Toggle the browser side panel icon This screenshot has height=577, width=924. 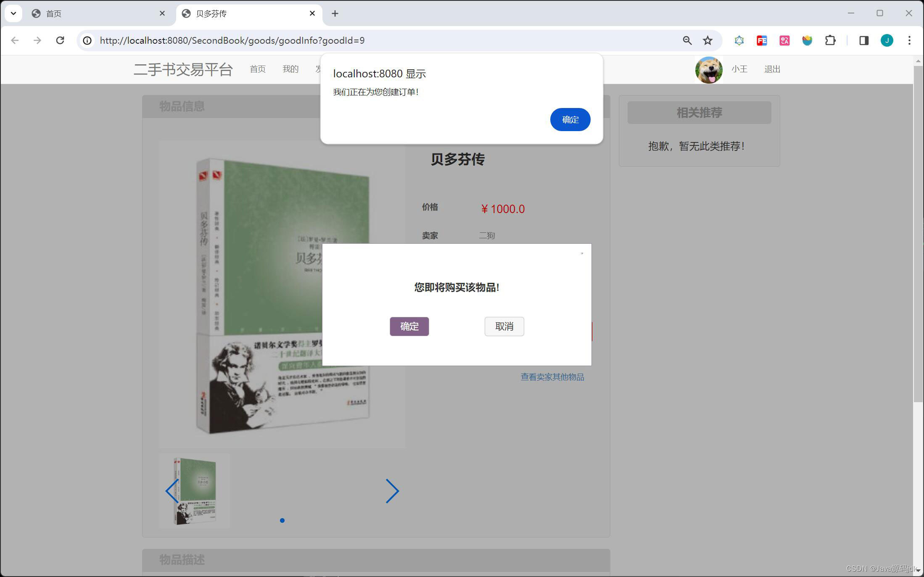pos(864,40)
